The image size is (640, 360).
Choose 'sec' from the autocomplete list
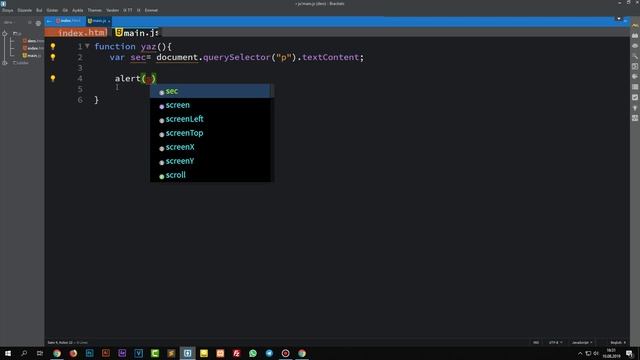(x=210, y=91)
